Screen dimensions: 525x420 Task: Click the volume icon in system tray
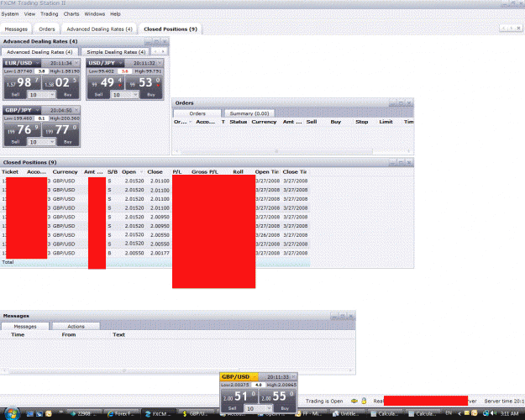(494, 413)
